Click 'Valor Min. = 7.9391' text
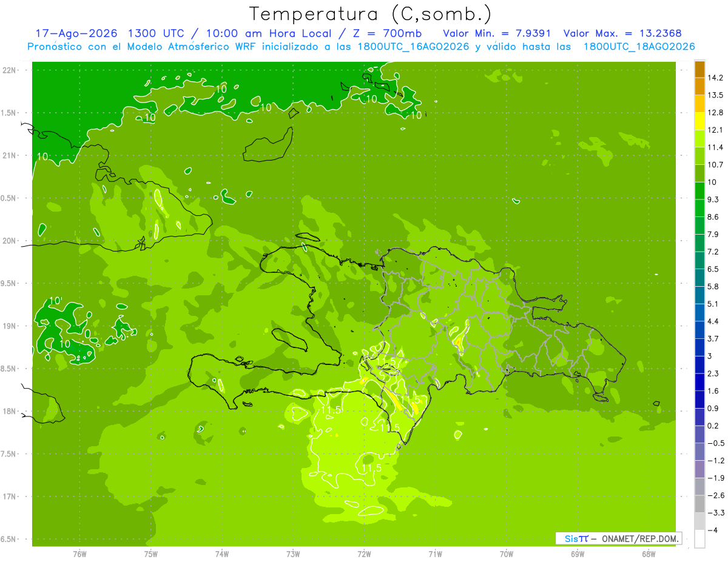 pyautogui.click(x=497, y=33)
